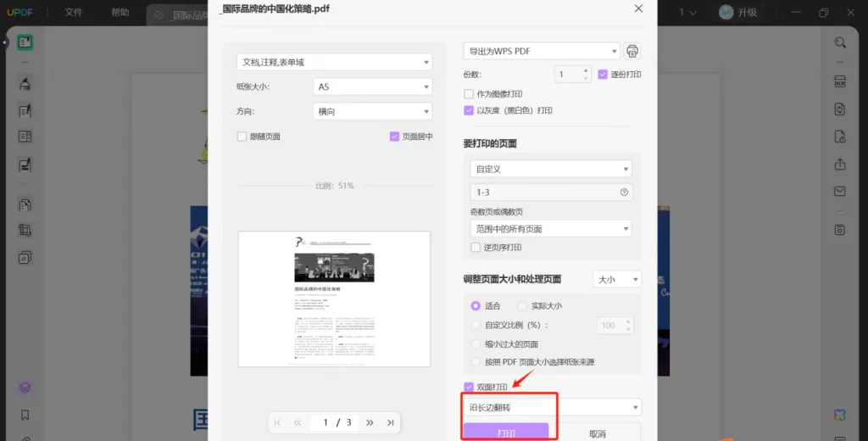
Task: Select the crop pages tool in sidebar
Action: [25, 231]
